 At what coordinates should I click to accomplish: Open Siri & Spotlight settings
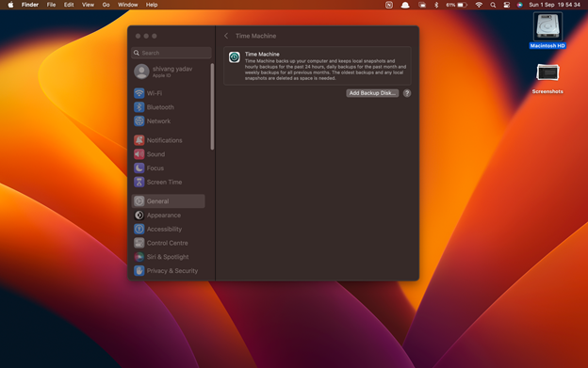coord(169,257)
